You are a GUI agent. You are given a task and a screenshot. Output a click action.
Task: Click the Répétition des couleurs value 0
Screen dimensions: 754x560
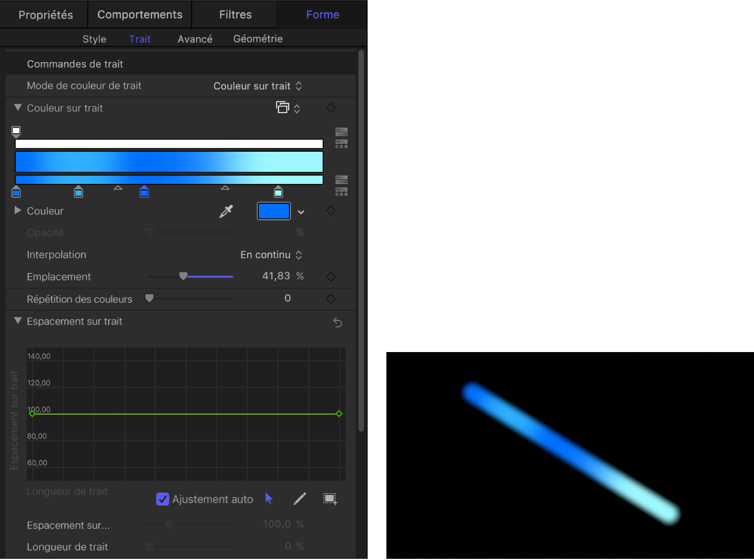[x=288, y=298]
